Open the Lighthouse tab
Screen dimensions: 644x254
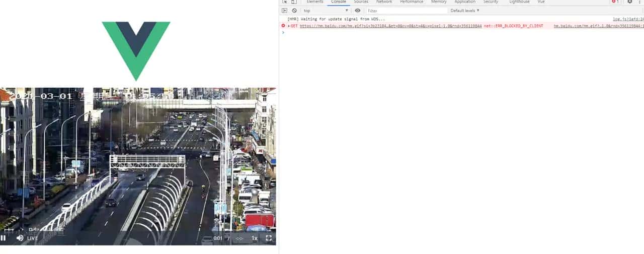[x=519, y=2]
